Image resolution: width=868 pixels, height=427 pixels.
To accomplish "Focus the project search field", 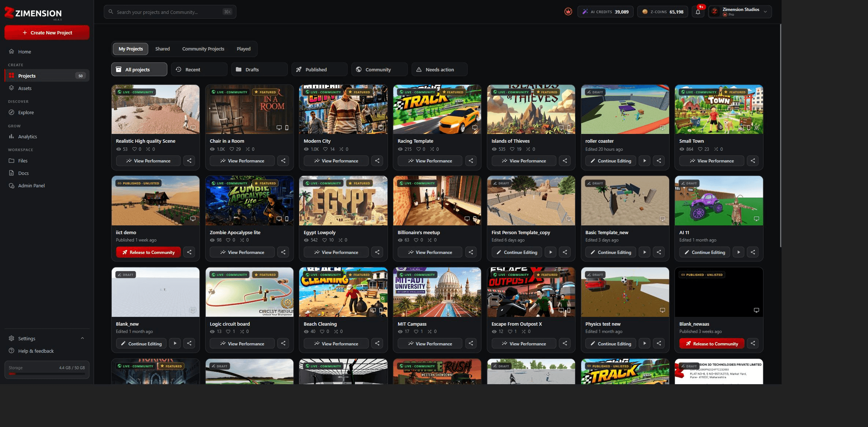I will point(170,12).
